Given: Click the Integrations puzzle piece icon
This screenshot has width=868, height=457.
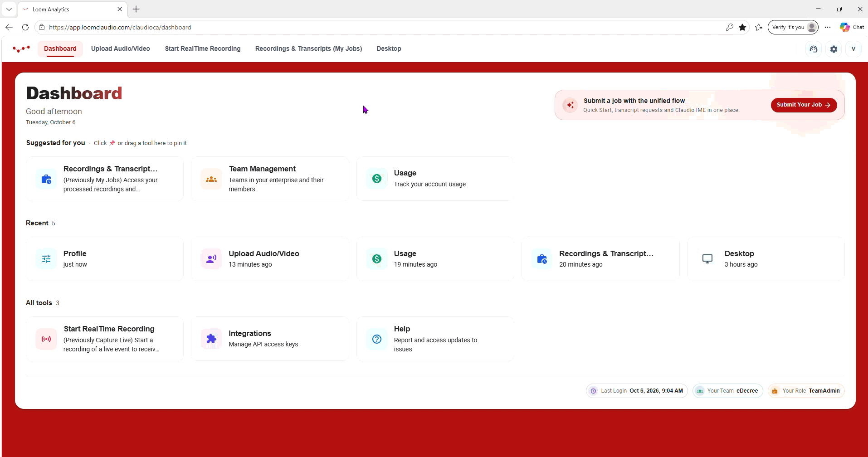Looking at the screenshot, I should click(211, 339).
